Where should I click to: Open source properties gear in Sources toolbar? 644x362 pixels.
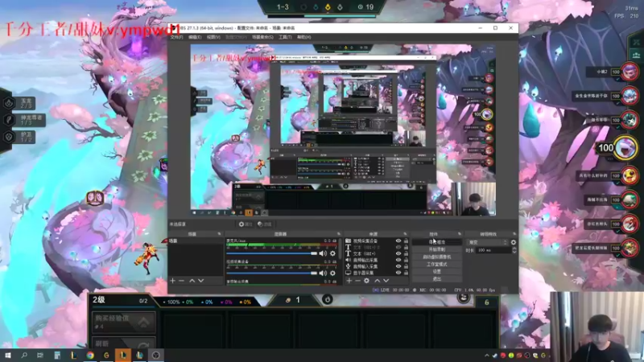click(366, 281)
